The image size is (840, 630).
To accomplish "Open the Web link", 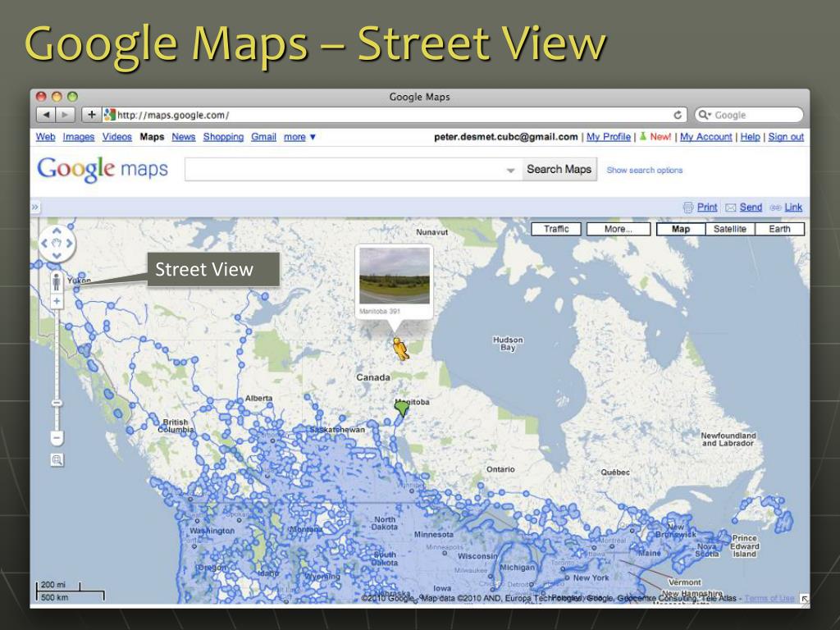I will pyautogui.click(x=46, y=137).
